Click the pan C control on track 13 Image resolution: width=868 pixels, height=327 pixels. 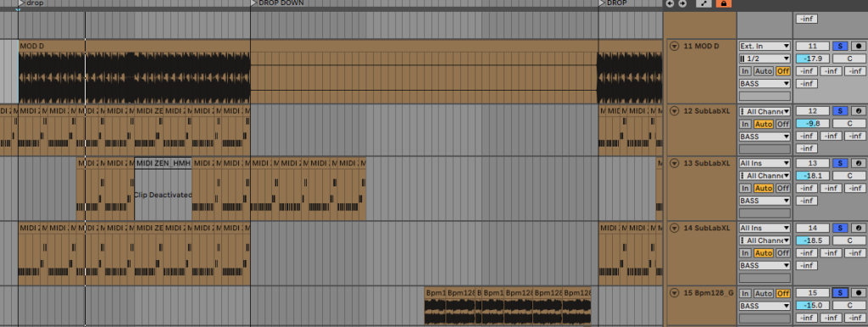click(849, 175)
